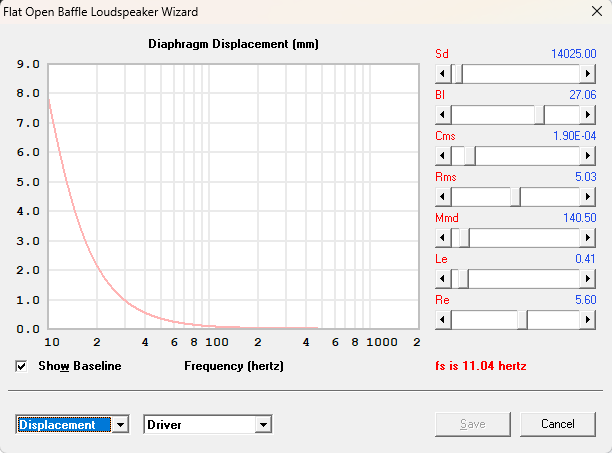
Task: Click the Cancel button
Action: (x=558, y=424)
